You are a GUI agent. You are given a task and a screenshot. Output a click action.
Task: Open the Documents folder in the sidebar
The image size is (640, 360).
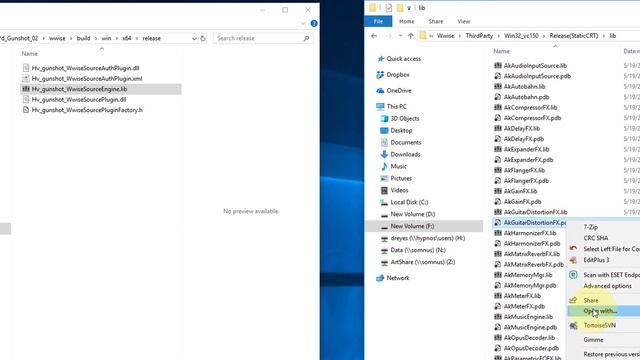tap(405, 142)
